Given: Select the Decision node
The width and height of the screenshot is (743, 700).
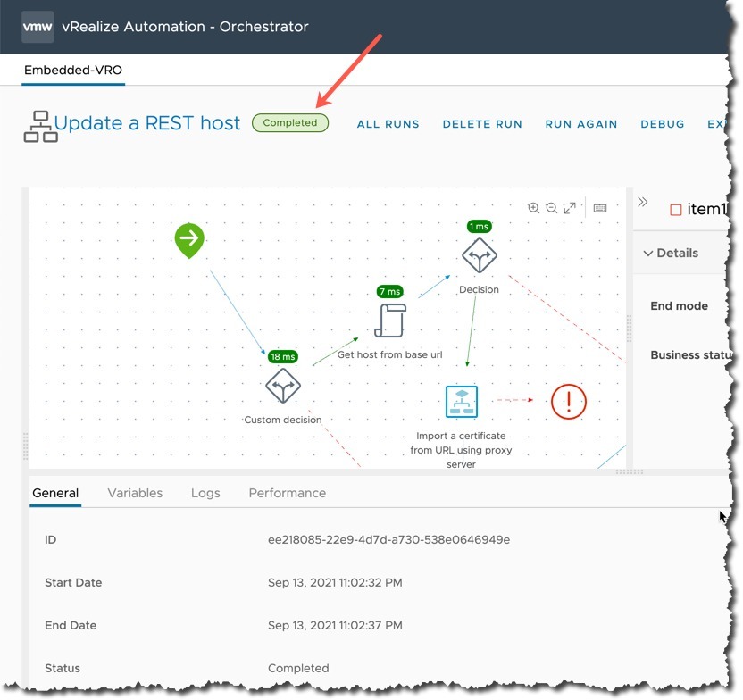Looking at the screenshot, I should (479, 255).
